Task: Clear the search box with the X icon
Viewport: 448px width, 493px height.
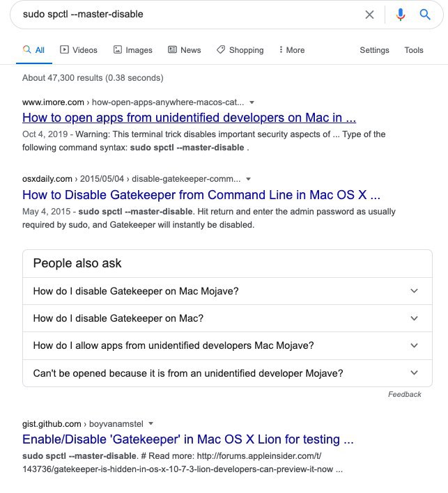Action: tap(369, 15)
